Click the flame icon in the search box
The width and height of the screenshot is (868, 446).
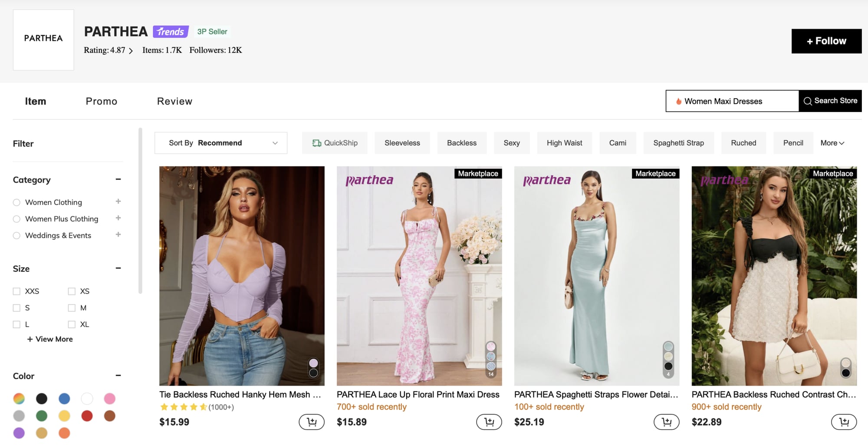click(x=678, y=101)
